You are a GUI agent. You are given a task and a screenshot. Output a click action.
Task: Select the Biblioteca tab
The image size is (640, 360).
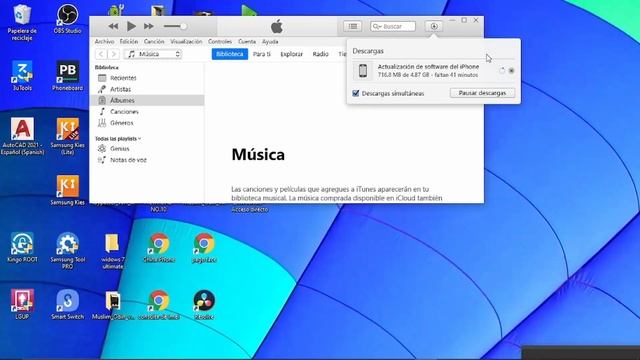[x=230, y=54]
